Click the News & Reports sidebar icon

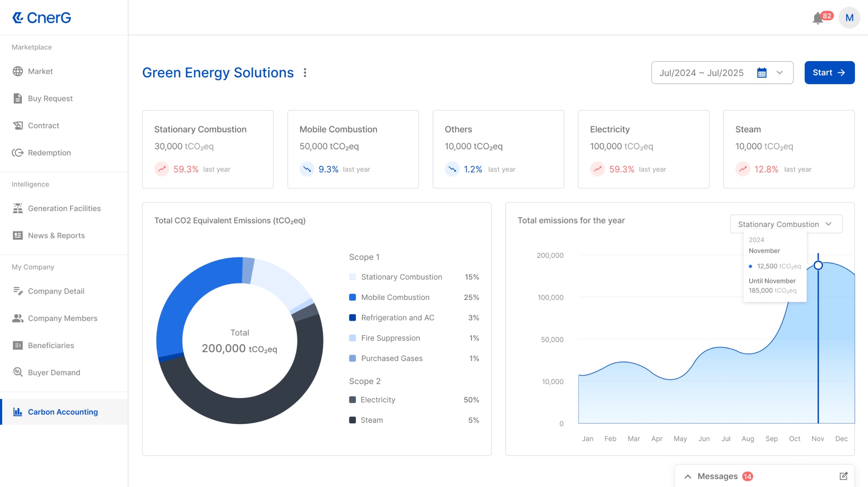coord(17,236)
